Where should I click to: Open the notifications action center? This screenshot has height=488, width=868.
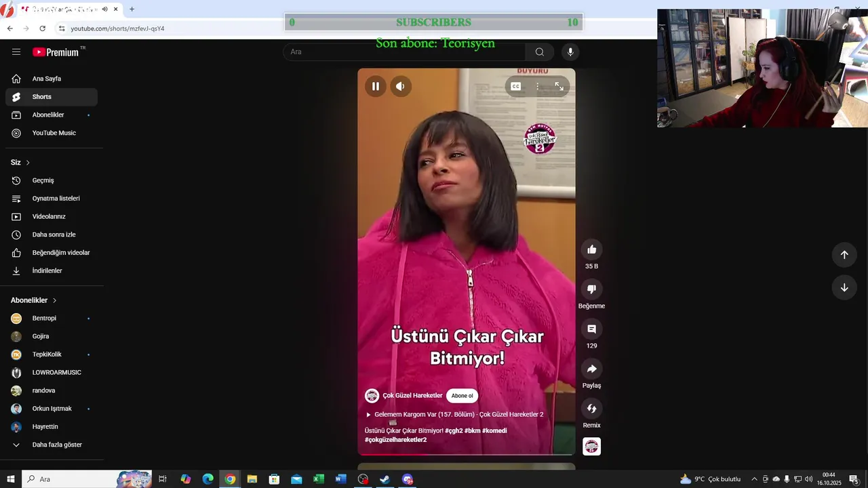(x=854, y=479)
